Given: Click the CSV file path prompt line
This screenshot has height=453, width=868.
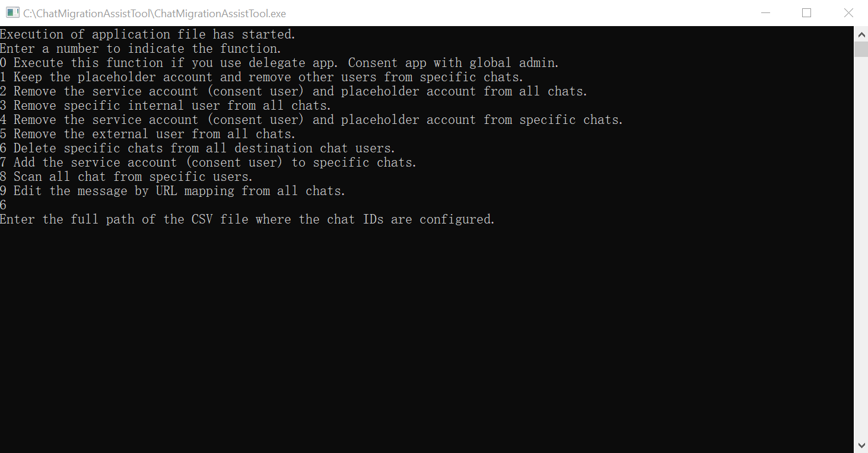Looking at the screenshot, I should tap(247, 219).
